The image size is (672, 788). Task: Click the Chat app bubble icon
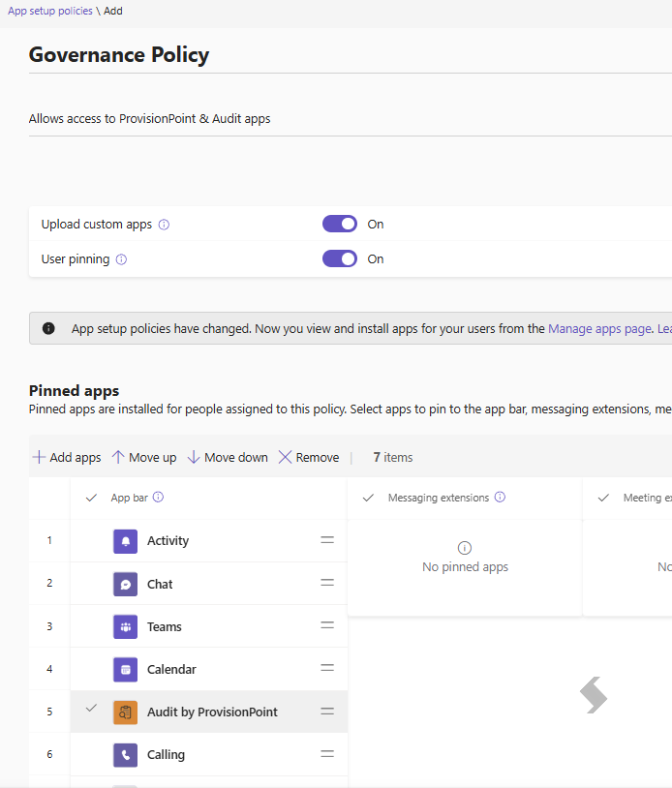click(125, 584)
